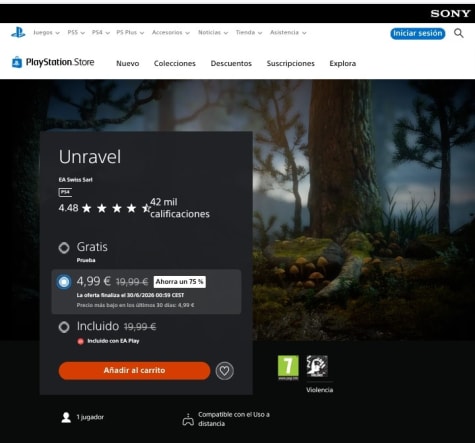Click the Unravel game title

point(90,157)
